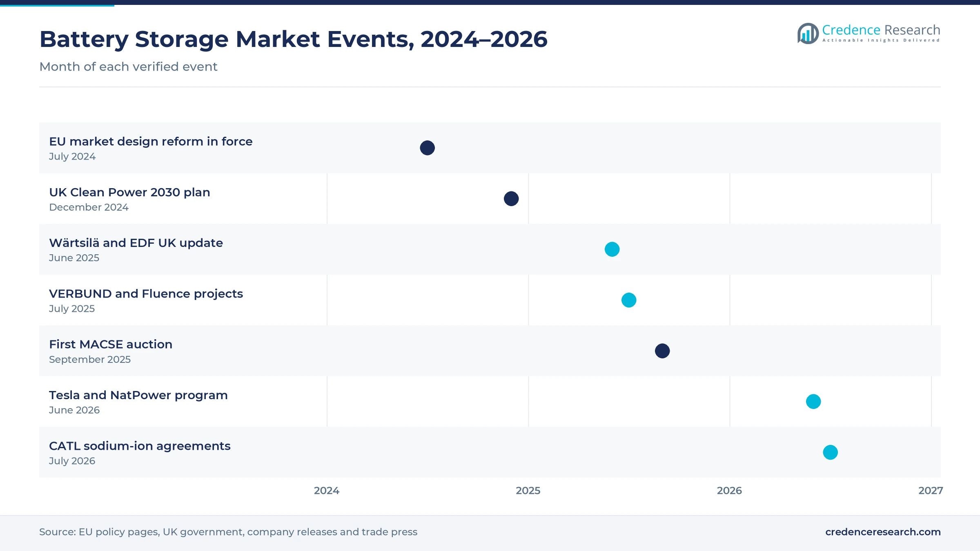The height and width of the screenshot is (551, 980).
Task: Click the September 2025 date text
Action: coord(90,360)
